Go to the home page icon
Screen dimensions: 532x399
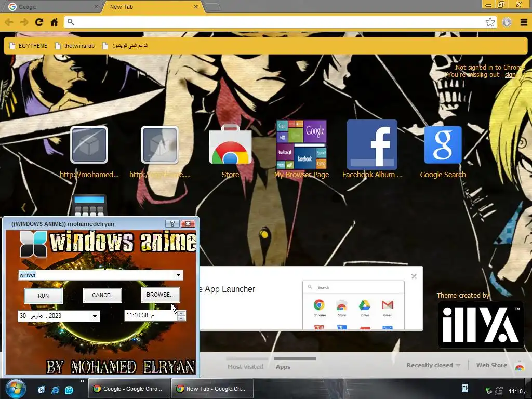point(54,22)
